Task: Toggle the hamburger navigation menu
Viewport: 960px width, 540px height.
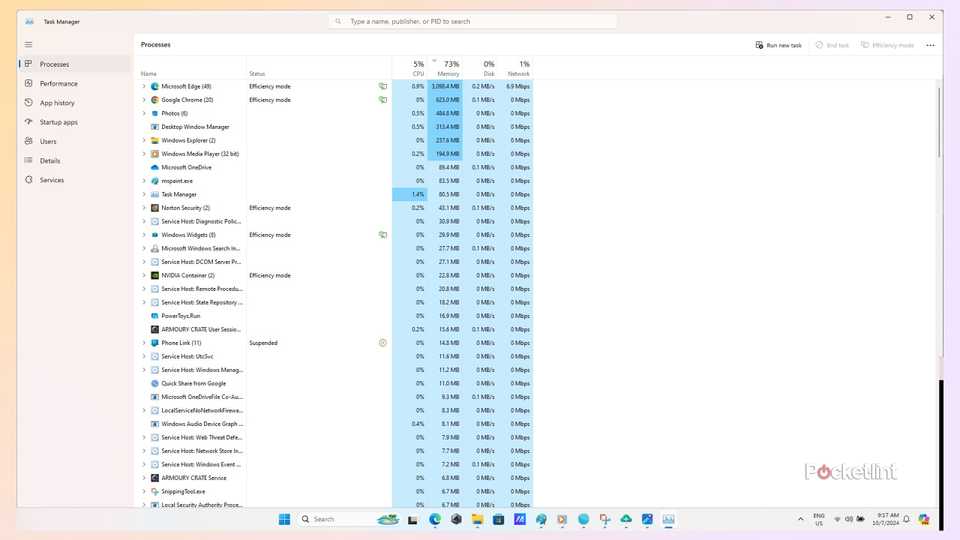Action: tap(28, 45)
